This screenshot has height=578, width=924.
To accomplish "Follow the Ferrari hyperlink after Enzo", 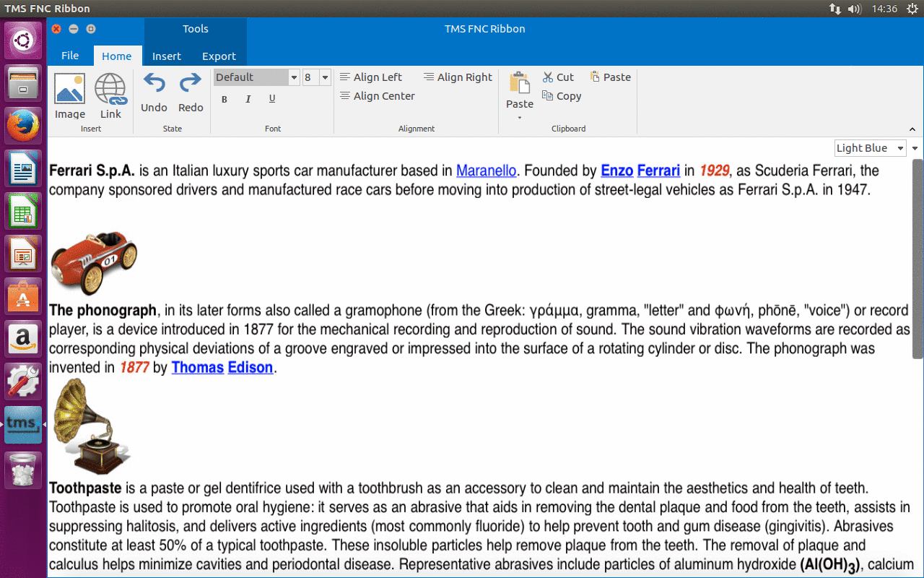I will point(658,171).
